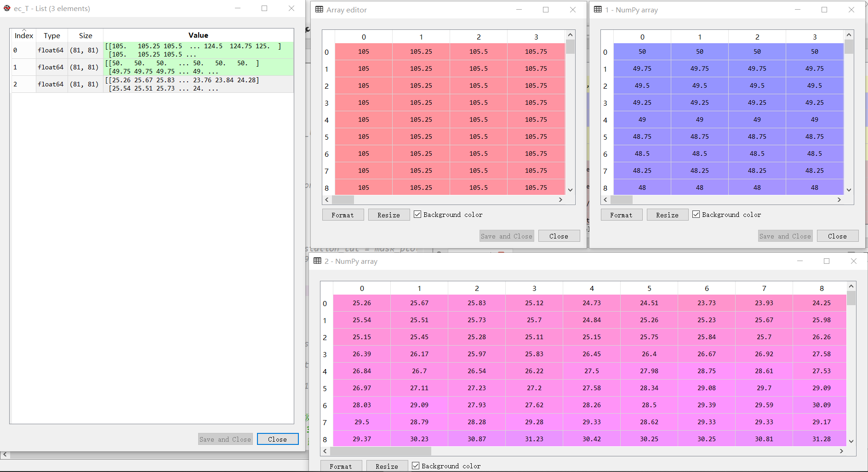Viewport: 868px width, 472px height.
Task: Select row header 5 in 2 - NumPy array
Action: (325, 387)
